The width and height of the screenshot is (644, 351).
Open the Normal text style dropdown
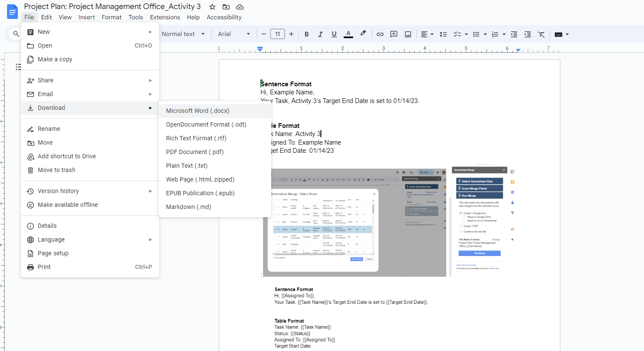pos(183,34)
